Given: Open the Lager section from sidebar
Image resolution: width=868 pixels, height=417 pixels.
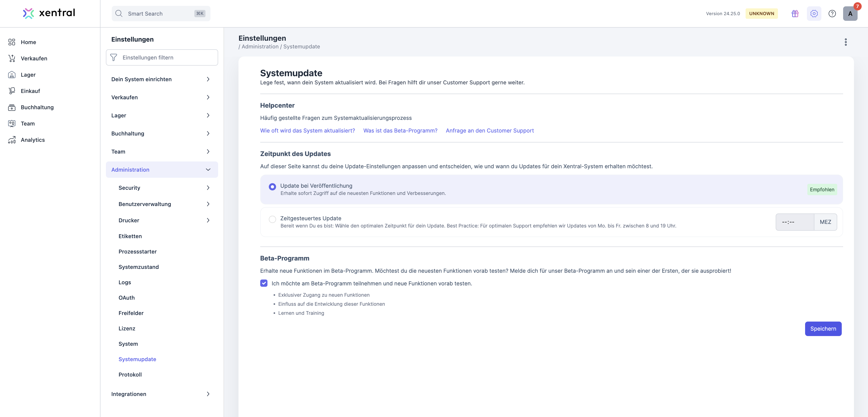Looking at the screenshot, I should (x=28, y=74).
